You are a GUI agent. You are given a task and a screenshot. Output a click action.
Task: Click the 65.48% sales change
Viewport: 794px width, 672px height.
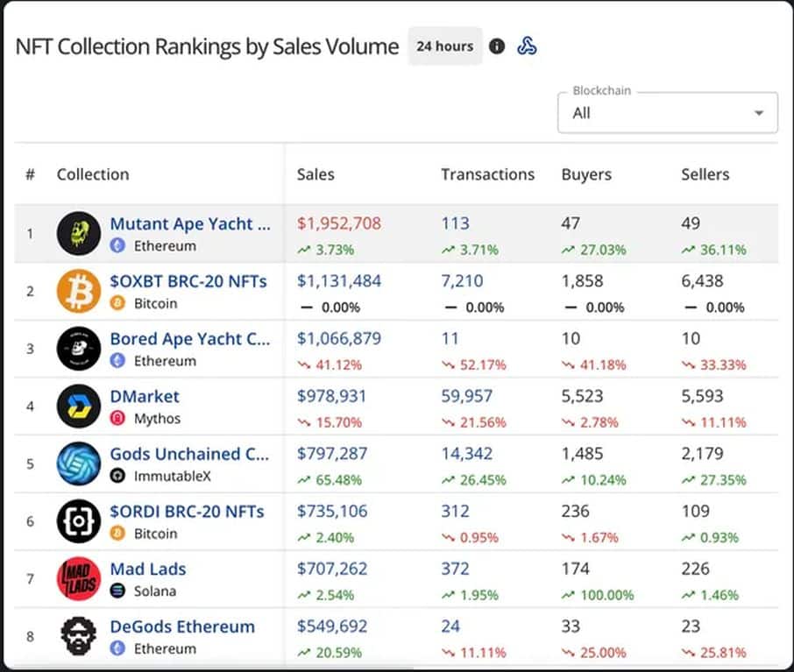click(x=330, y=480)
